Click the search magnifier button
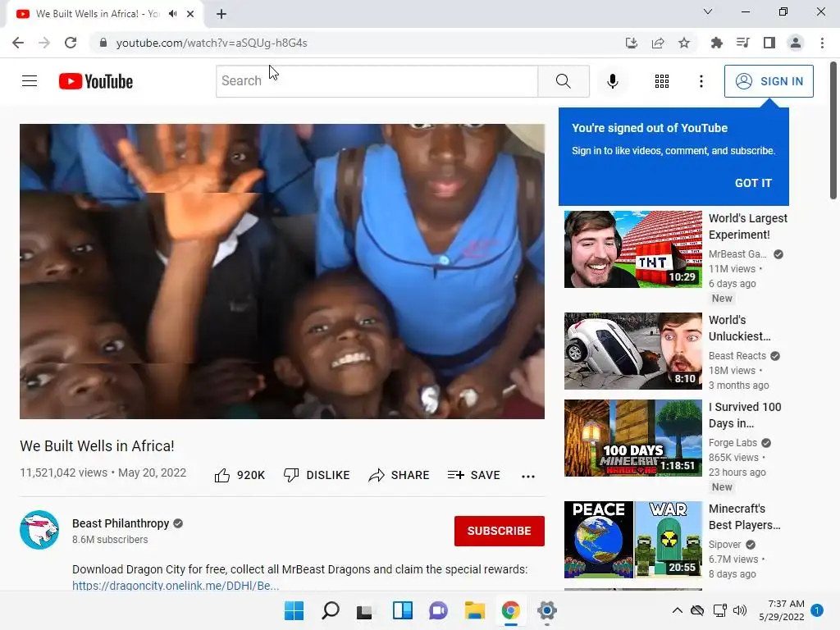This screenshot has width=840, height=630. [x=563, y=81]
